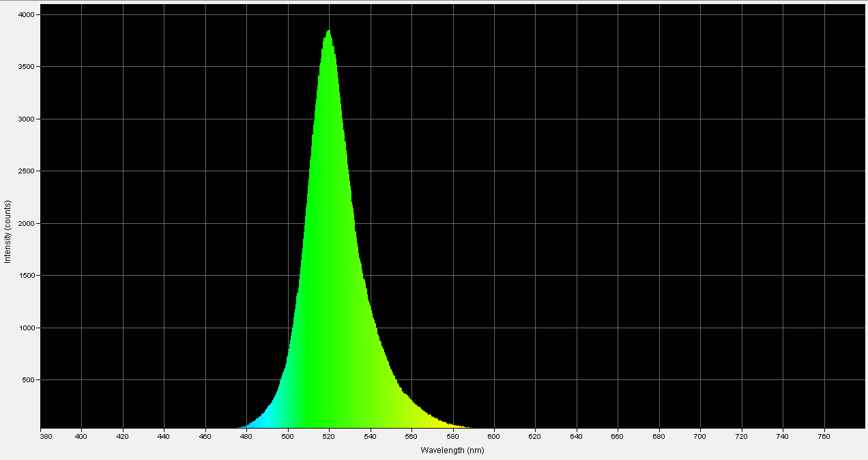868x460 pixels.
Task: Click the Intensity (counts) axis title
Action: pyautogui.click(x=8, y=232)
